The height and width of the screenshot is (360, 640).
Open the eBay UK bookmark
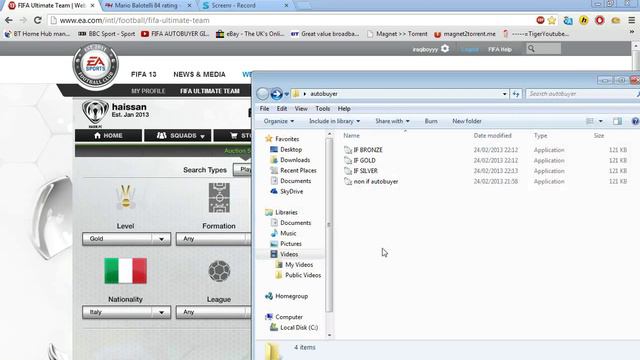250,34
